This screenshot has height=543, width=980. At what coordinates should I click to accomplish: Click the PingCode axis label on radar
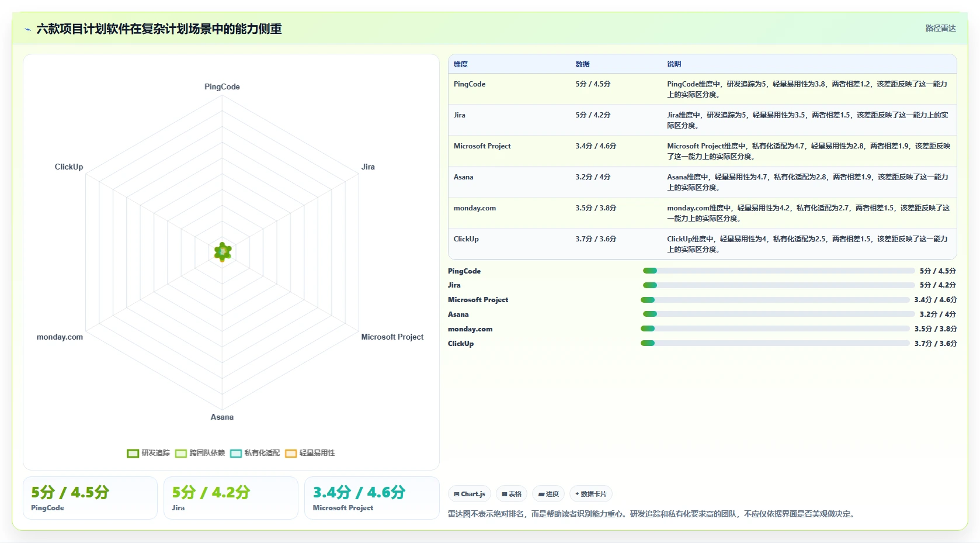point(222,87)
